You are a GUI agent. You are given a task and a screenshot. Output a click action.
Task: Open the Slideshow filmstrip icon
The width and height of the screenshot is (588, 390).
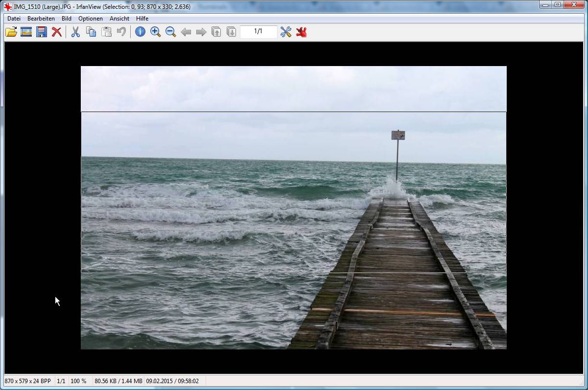tap(26, 32)
